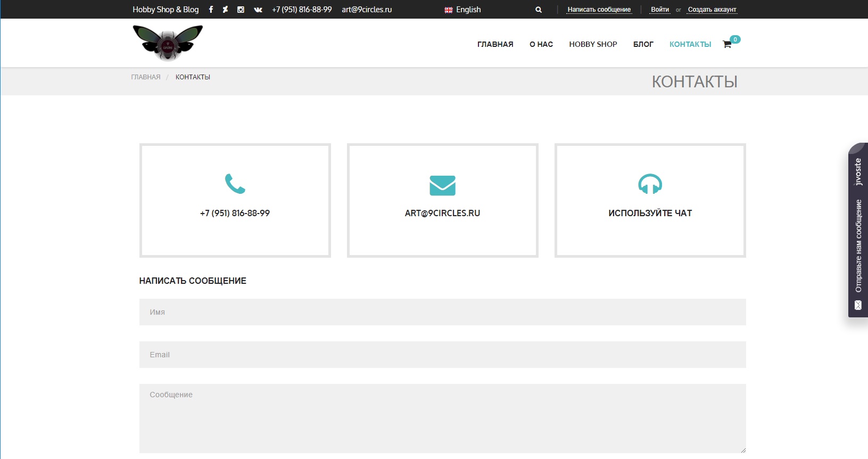
Task: Open the jivosite chat side tab
Action: tap(858, 230)
